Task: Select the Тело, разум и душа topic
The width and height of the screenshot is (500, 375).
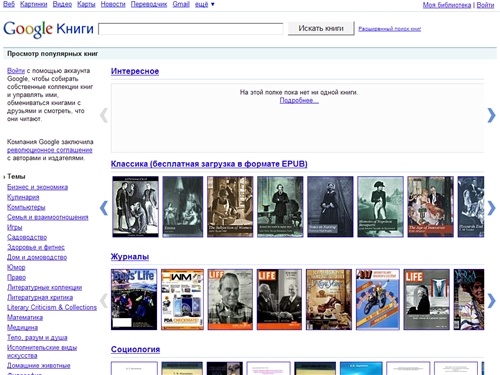Action: (x=37, y=337)
